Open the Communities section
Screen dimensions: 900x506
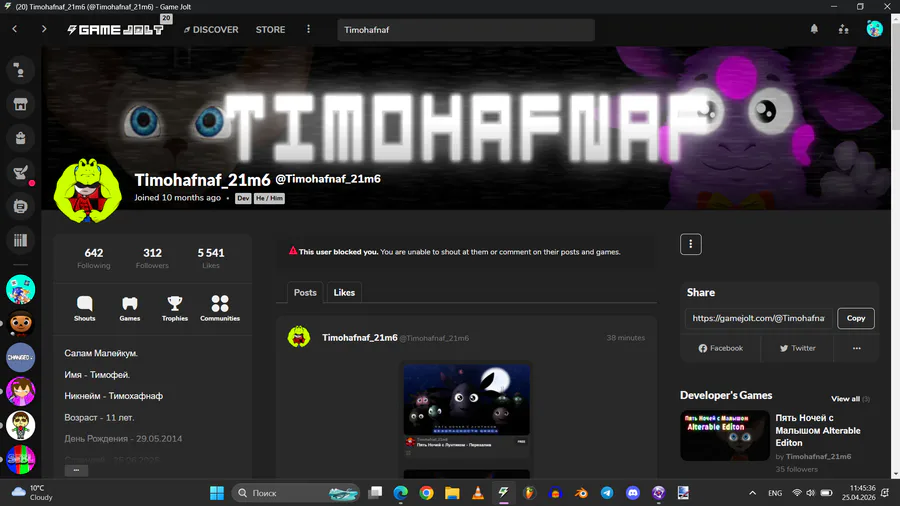point(220,309)
